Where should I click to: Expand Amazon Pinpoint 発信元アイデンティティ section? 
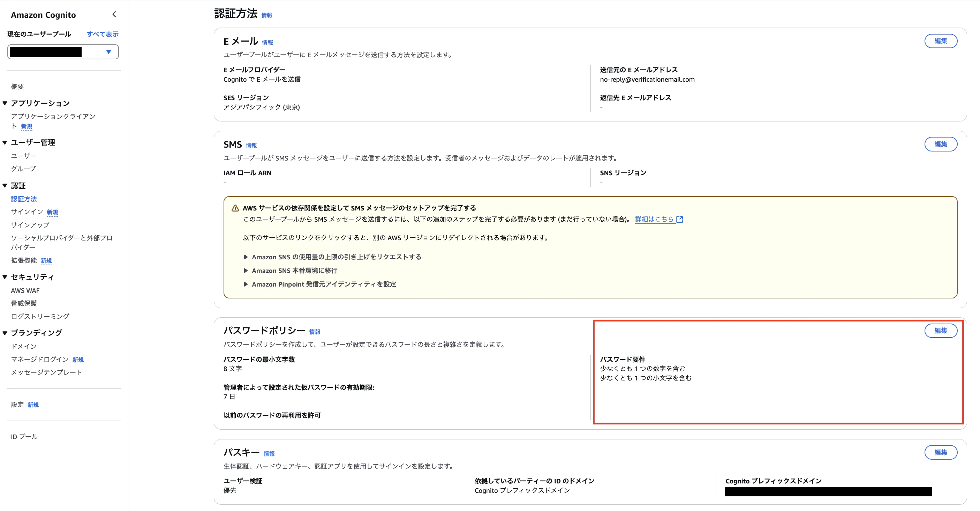(246, 284)
